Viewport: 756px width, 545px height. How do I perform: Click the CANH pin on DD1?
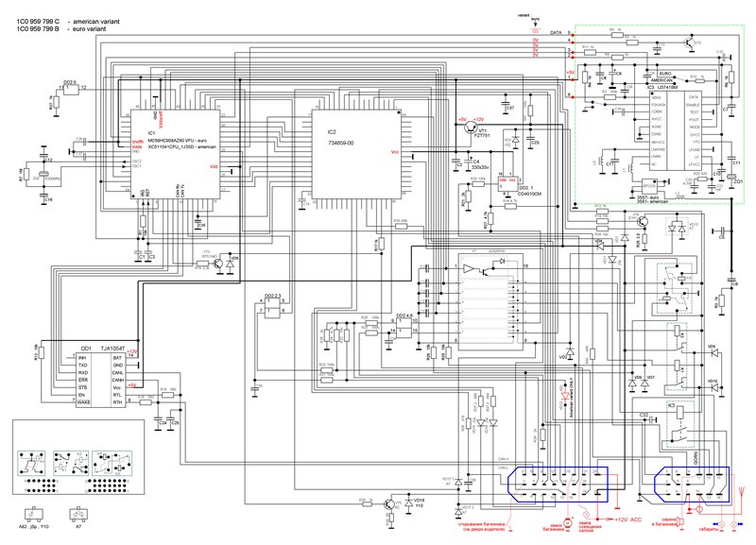point(117,381)
